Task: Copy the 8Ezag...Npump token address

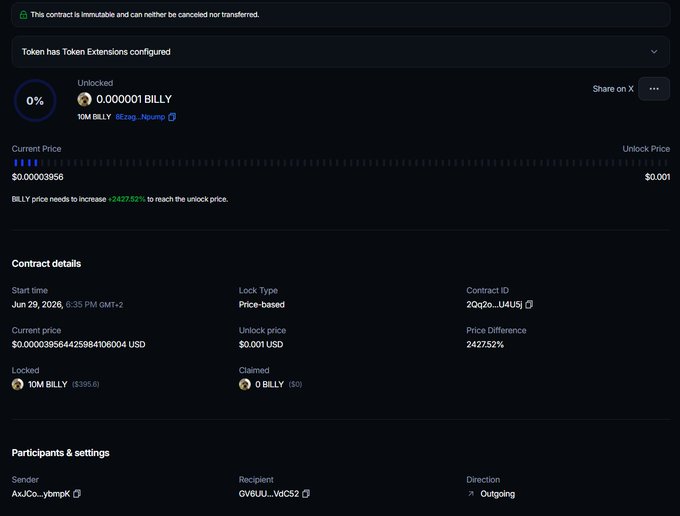Action: [x=172, y=117]
